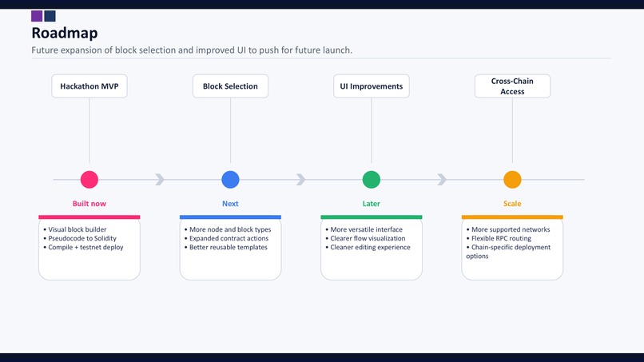
Task: Click 'More supported networks' bullet
Action: (508, 229)
